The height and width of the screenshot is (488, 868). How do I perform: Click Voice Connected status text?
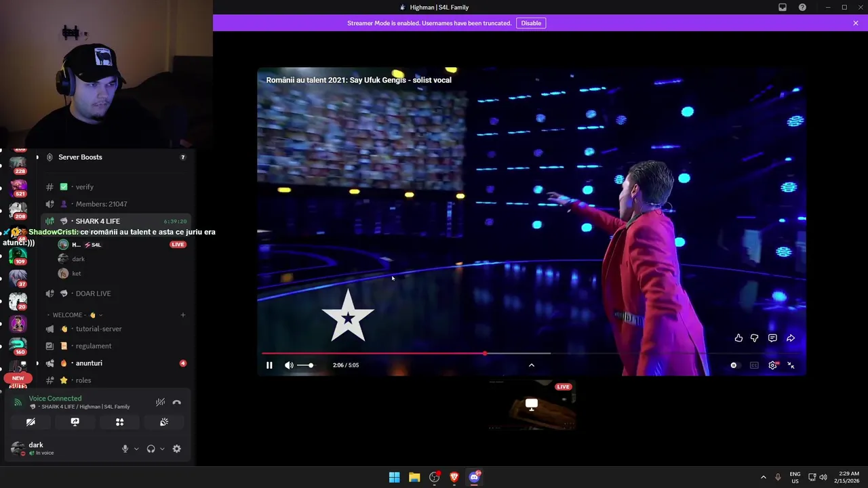click(x=55, y=399)
